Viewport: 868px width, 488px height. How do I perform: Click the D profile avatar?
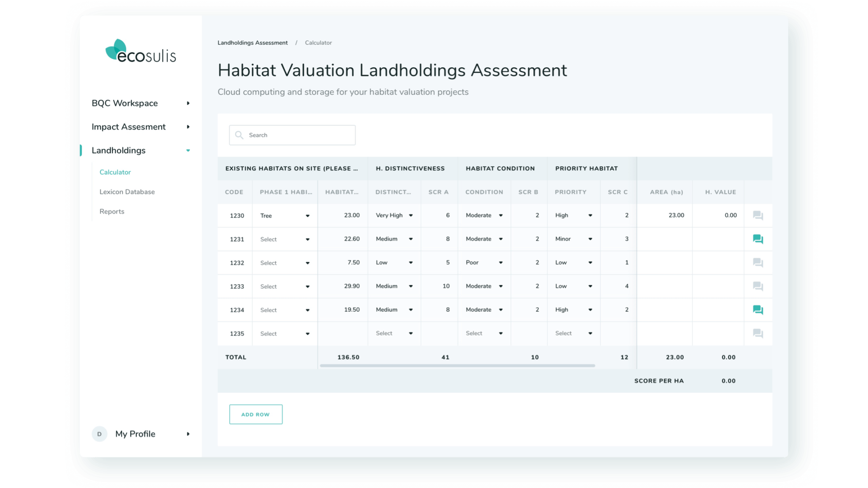click(99, 434)
